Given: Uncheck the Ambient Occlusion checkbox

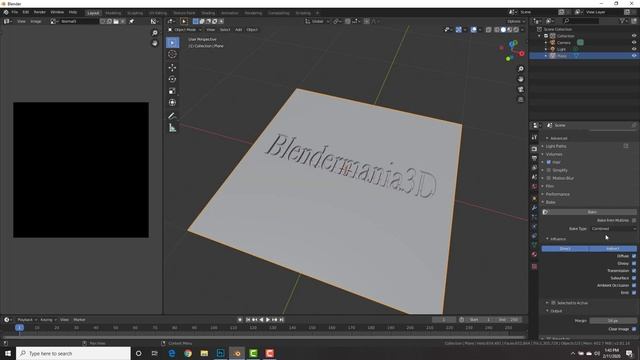Looking at the screenshot, I should 634,285.
